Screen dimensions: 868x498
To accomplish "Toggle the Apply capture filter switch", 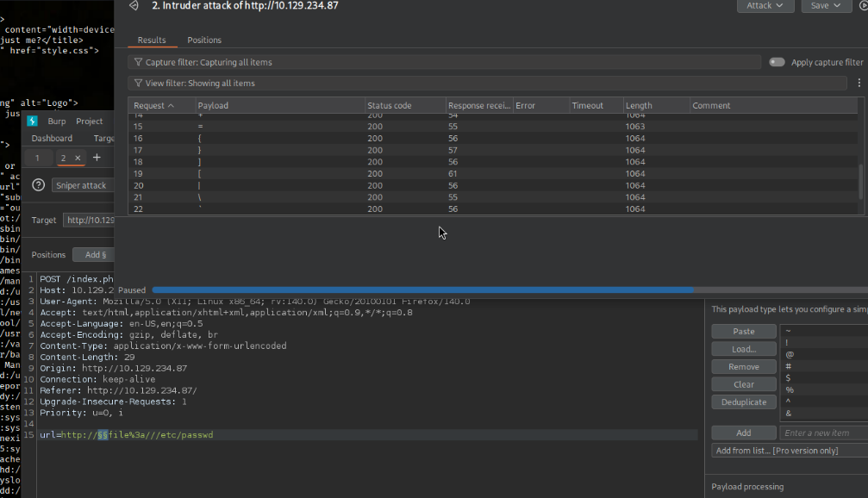I will pos(777,62).
